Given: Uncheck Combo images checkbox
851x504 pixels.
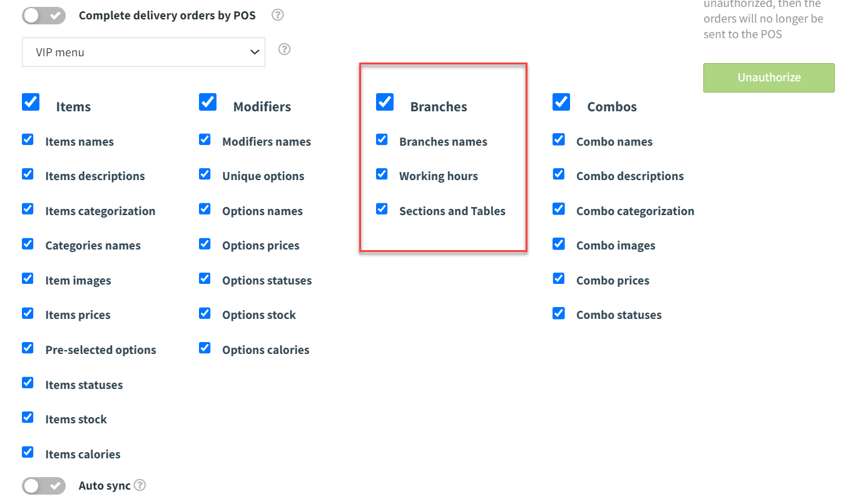Looking at the screenshot, I should [x=559, y=244].
